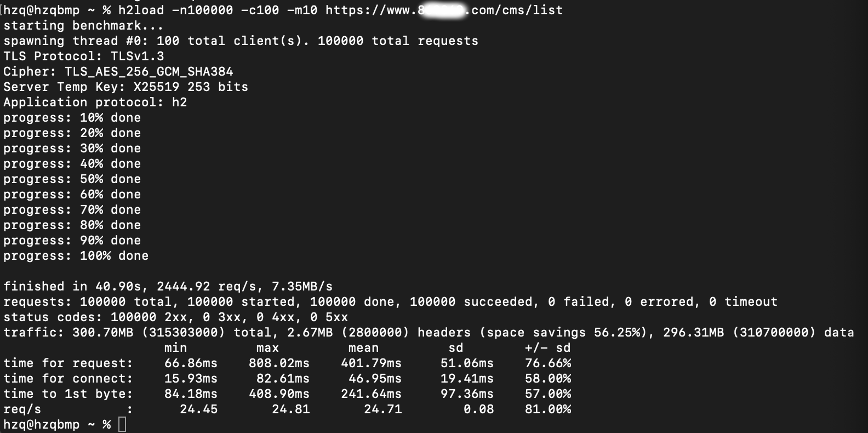Viewport: 868px width, 433px height.
Task: Click the 81.00% value in req/s row
Action: (x=548, y=409)
